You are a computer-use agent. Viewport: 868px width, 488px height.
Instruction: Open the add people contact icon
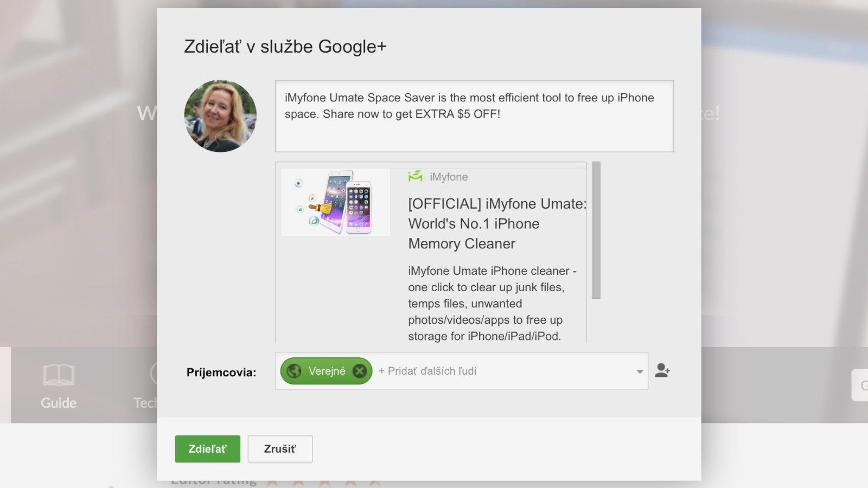[662, 370]
